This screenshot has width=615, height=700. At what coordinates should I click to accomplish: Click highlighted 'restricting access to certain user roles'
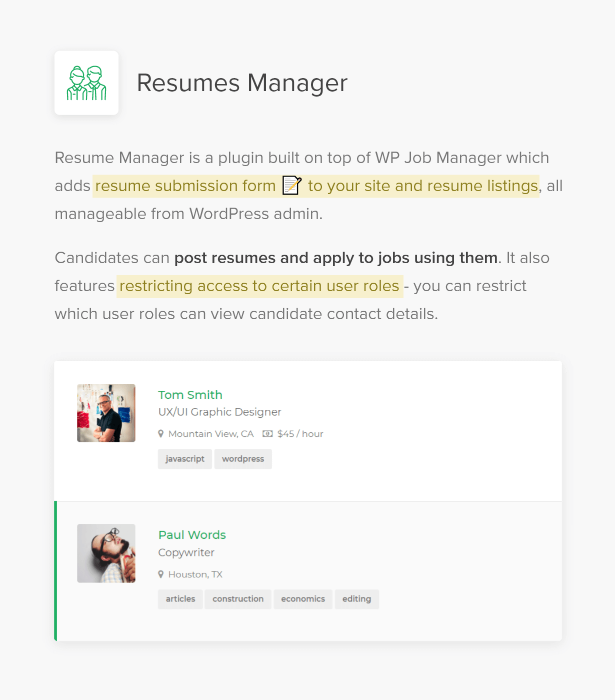click(x=259, y=286)
